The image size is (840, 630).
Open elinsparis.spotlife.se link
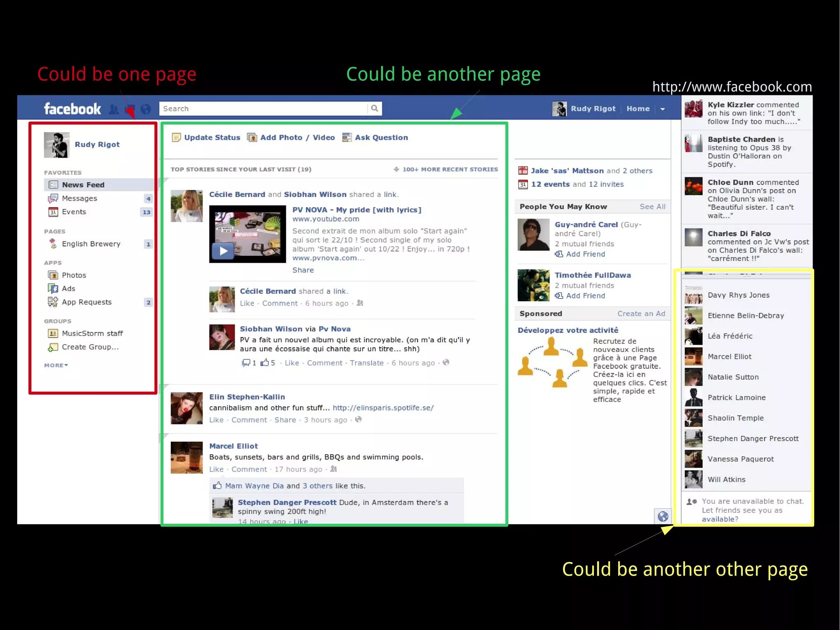tap(383, 408)
